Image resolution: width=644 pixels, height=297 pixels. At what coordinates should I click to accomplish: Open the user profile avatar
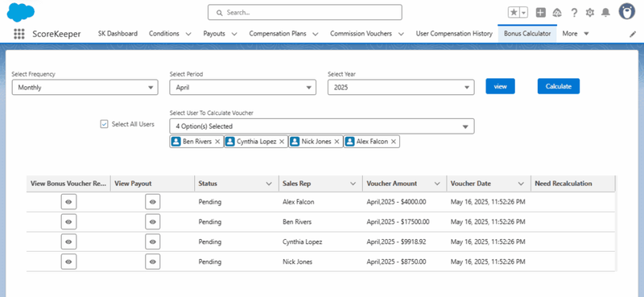627,12
